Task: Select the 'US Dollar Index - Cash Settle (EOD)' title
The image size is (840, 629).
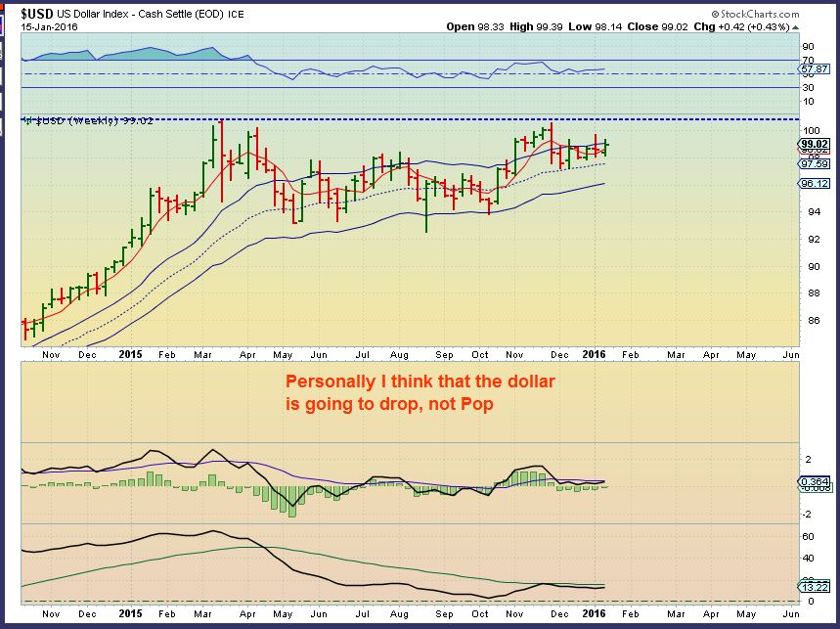Action: point(141,14)
